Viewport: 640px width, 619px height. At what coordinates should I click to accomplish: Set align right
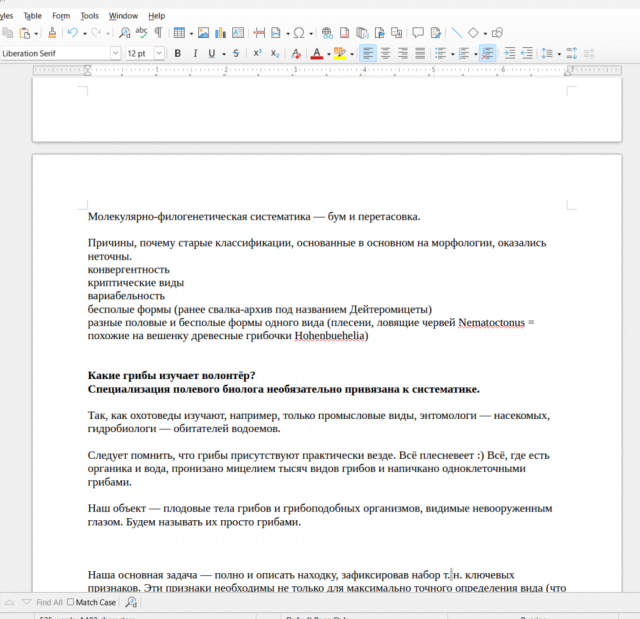(403, 53)
